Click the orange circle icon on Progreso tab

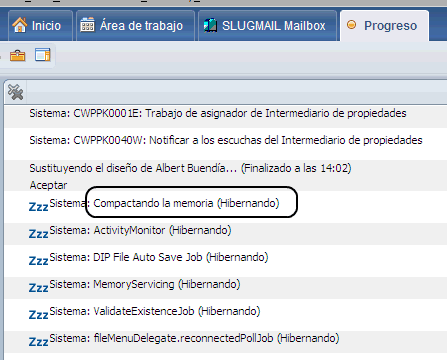point(351,25)
